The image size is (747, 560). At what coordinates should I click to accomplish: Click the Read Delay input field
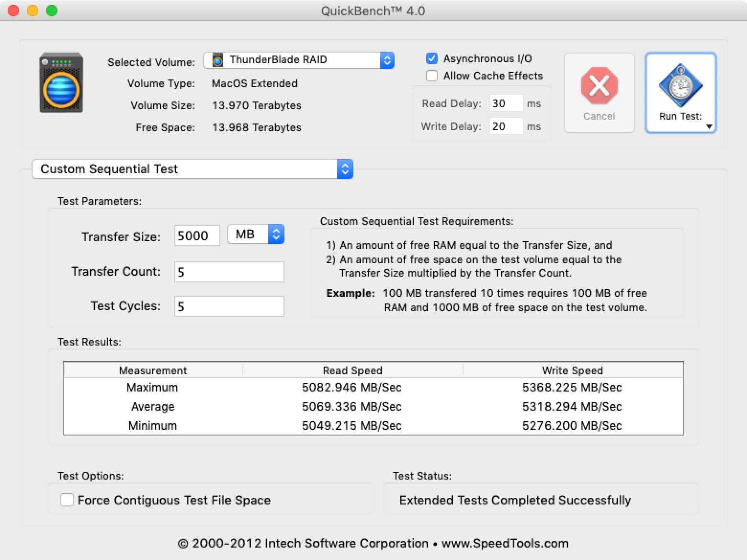coord(506,103)
